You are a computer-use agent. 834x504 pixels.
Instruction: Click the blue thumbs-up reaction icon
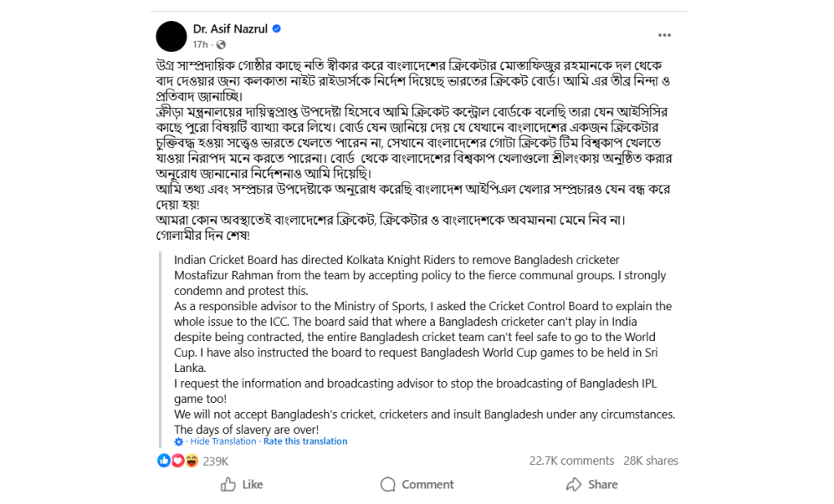click(164, 461)
